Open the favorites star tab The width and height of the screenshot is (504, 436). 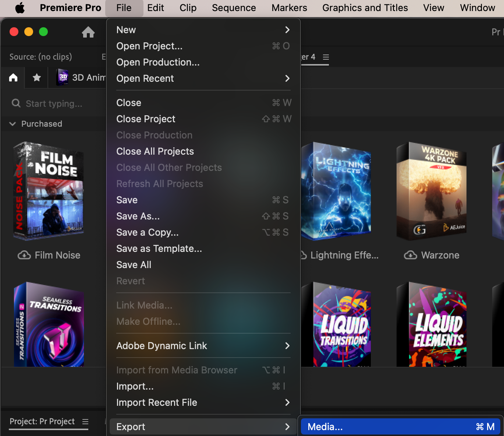[36, 77]
